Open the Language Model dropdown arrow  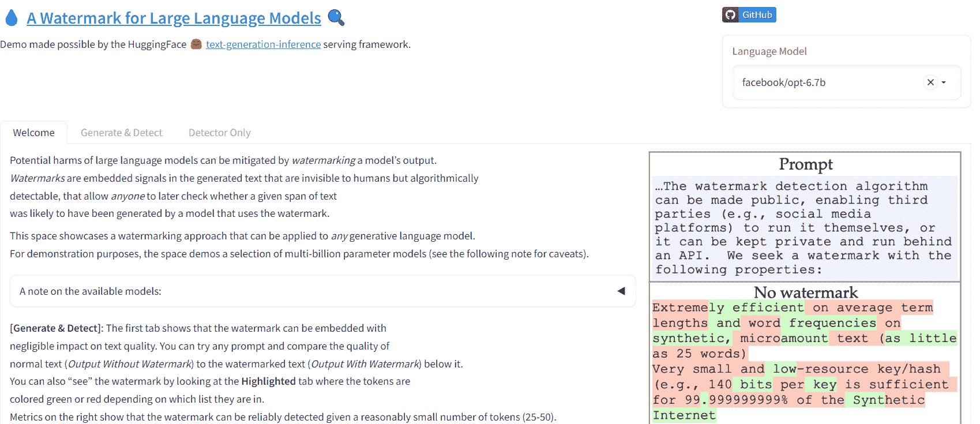944,82
